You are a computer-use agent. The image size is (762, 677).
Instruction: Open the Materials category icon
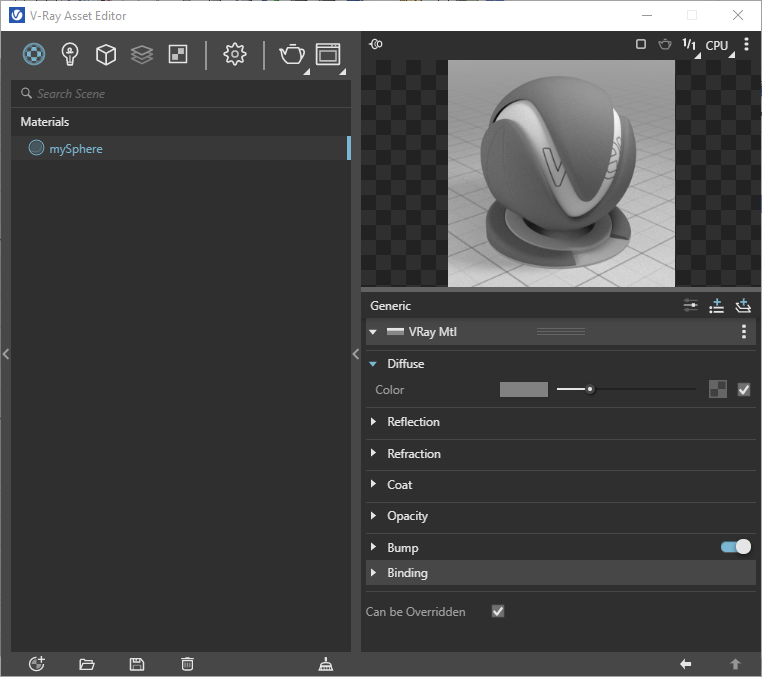coord(34,54)
